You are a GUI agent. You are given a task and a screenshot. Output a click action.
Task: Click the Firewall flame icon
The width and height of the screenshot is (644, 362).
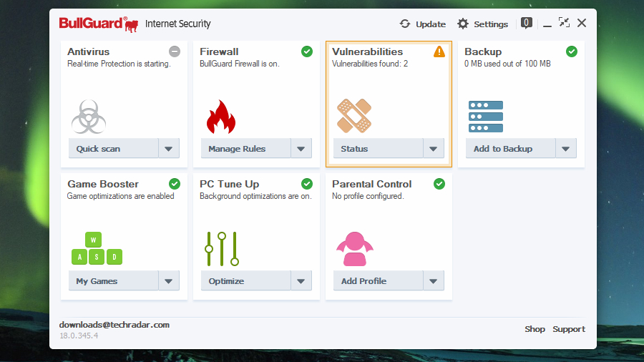point(220,117)
